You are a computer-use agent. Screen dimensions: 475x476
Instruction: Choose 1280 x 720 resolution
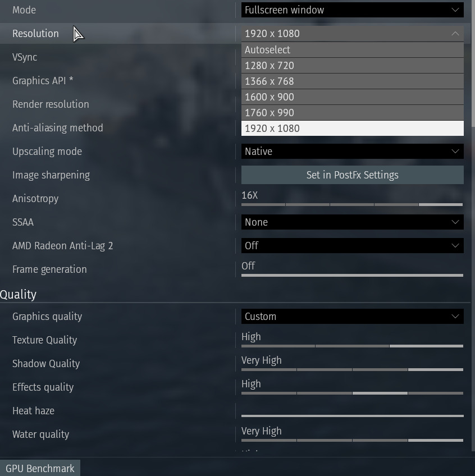pyautogui.click(x=352, y=66)
